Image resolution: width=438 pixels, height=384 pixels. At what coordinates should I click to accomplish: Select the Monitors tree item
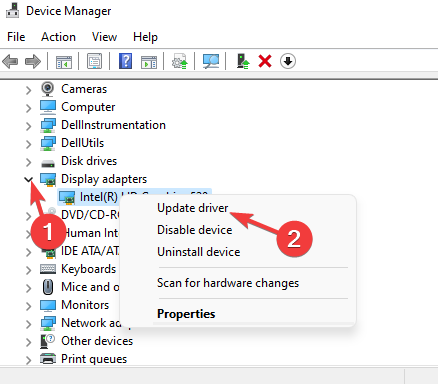(85, 305)
